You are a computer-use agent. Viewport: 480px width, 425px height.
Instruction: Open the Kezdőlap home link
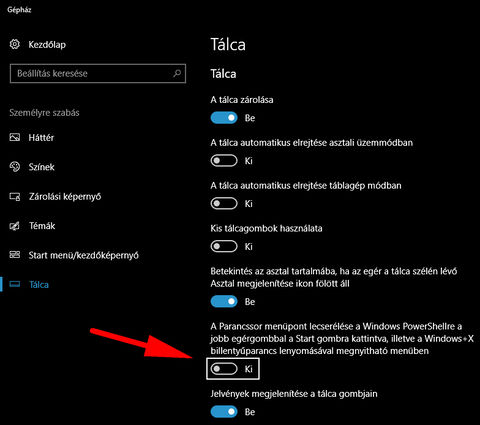pos(47,44)
